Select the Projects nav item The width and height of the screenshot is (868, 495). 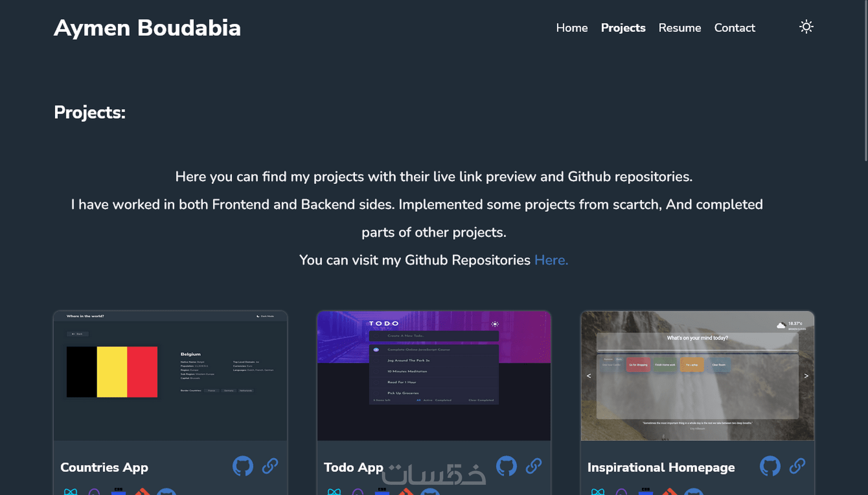(623, 28)
